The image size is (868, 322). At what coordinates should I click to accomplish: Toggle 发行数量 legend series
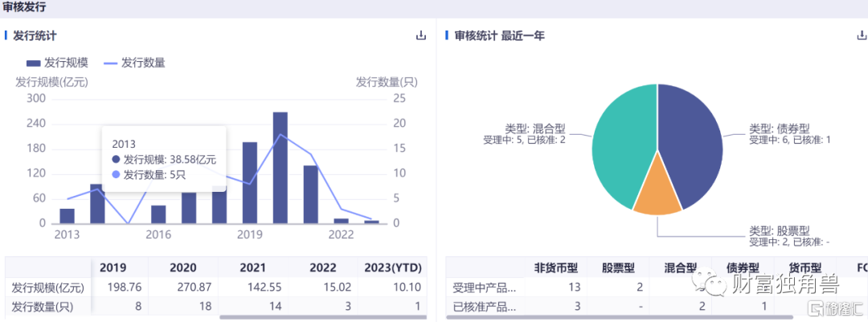click(x=134, y=63)
